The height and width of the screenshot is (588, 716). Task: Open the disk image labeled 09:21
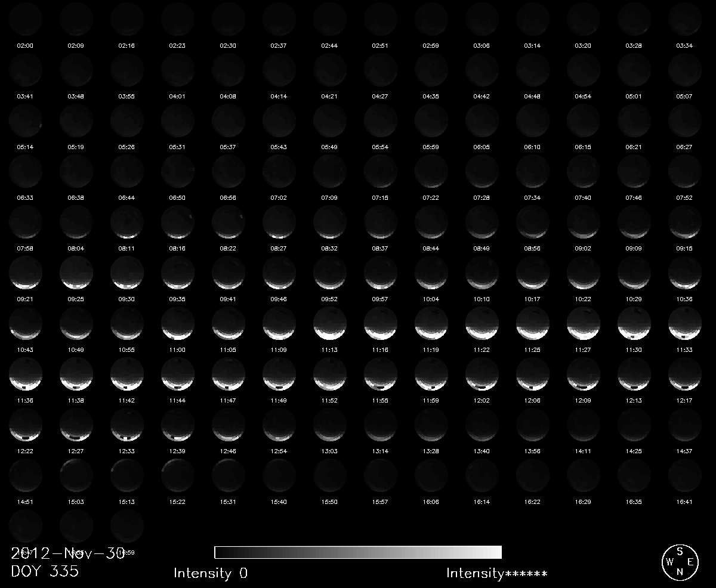[x=26, y=272]
